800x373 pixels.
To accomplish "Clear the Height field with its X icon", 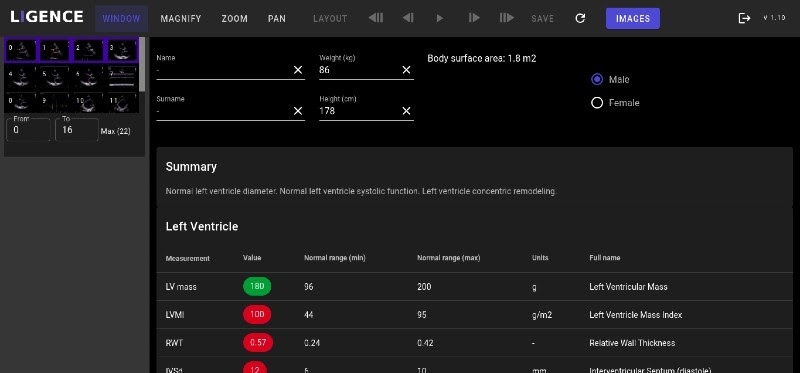I will point(406,111).
